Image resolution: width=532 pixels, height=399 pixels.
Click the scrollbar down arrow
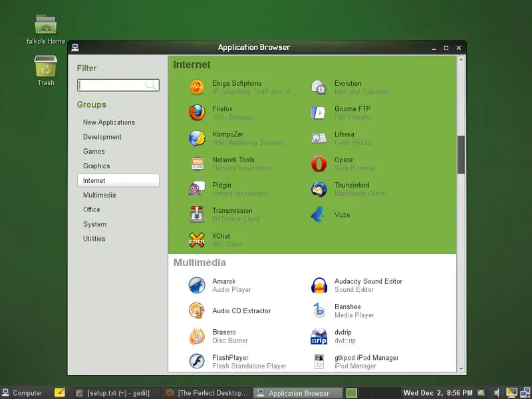coord(461,368)
